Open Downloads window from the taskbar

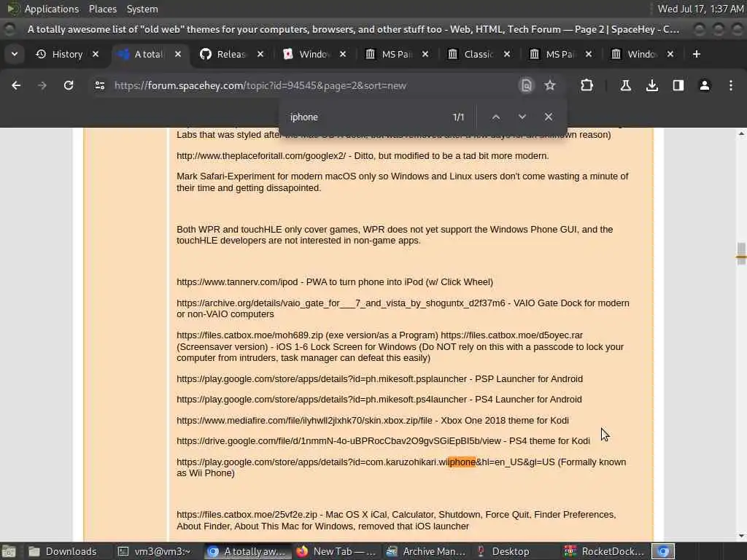coord(63,551)
